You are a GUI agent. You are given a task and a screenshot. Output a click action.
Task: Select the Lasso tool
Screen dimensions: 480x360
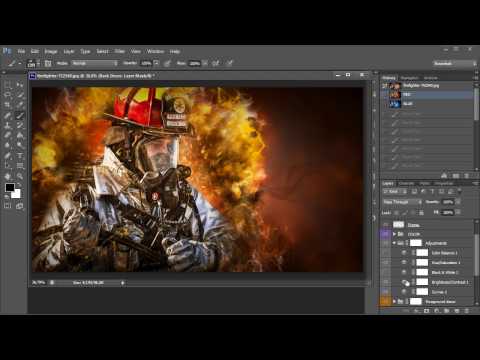[x=7, y=95]
